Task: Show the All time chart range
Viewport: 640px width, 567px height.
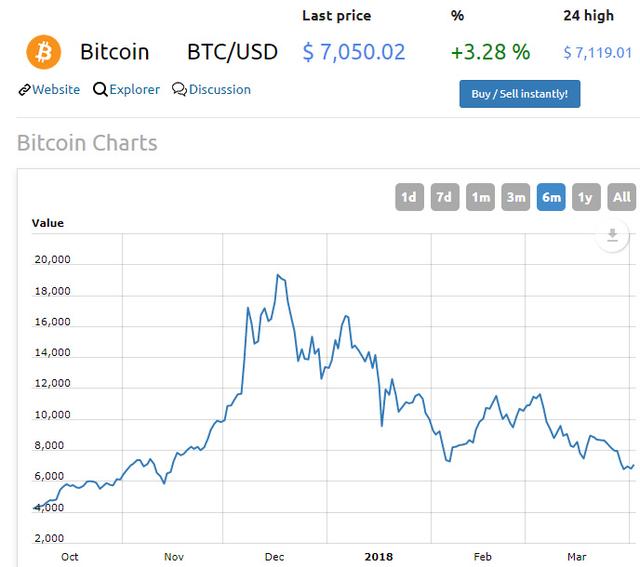Action: click(x=622, y=197)
